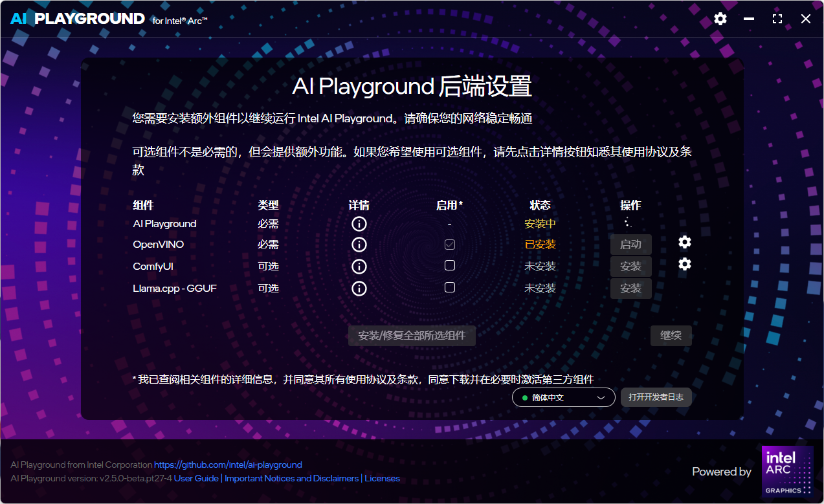Show details info icon for OpenVINO

coord(359,245)
